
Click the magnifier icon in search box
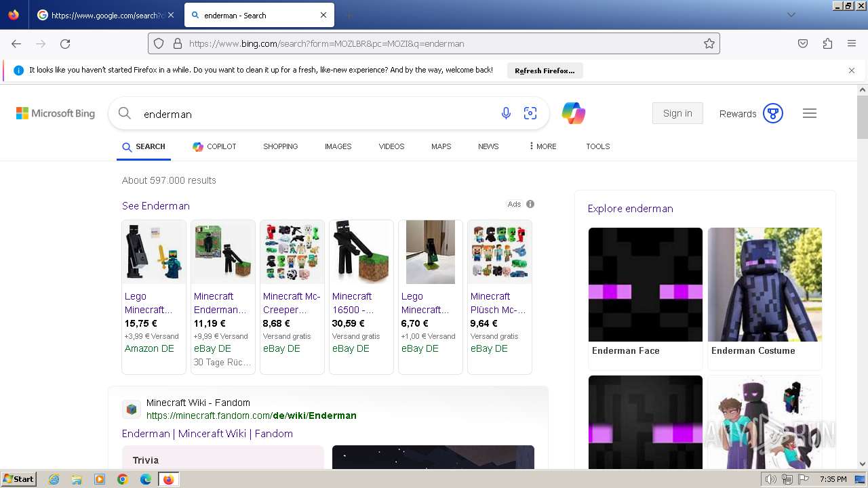click(x=125, y=113)
